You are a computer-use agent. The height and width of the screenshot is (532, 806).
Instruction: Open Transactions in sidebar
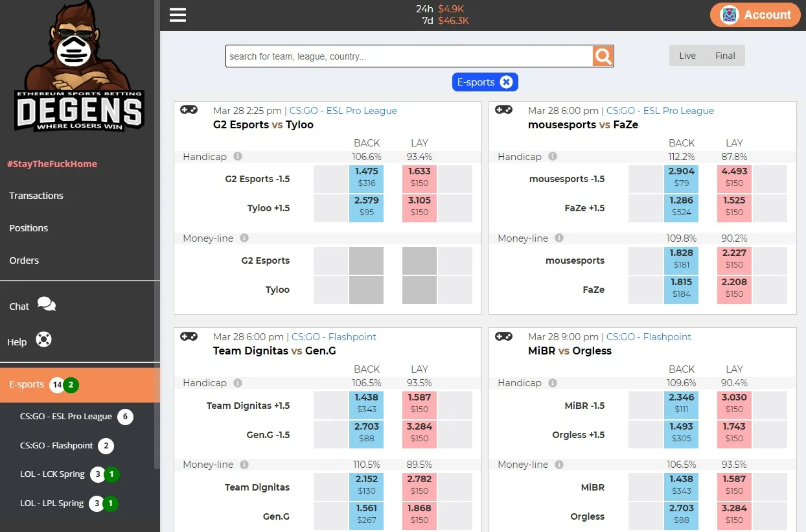[36, 196]
